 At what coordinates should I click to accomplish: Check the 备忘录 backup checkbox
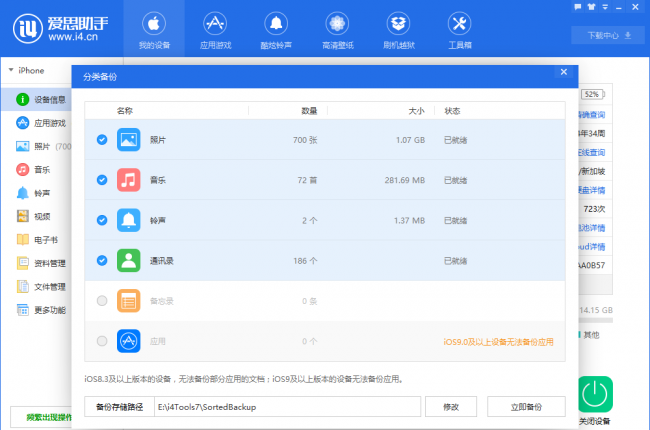click(102, 301)
